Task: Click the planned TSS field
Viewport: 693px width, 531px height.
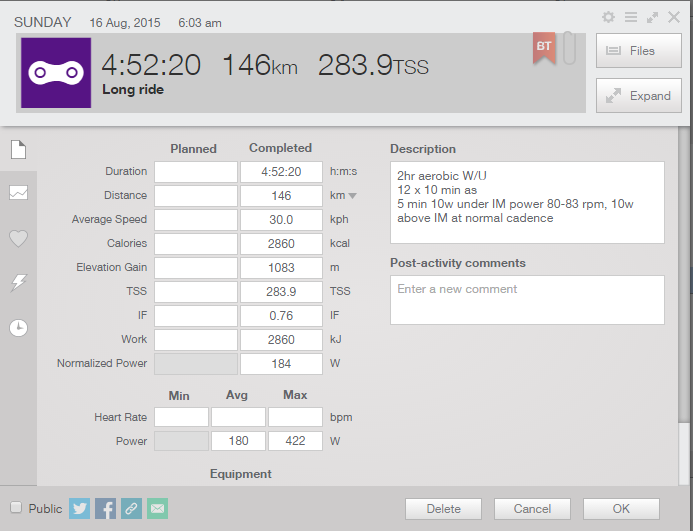Action: point(196,292)
